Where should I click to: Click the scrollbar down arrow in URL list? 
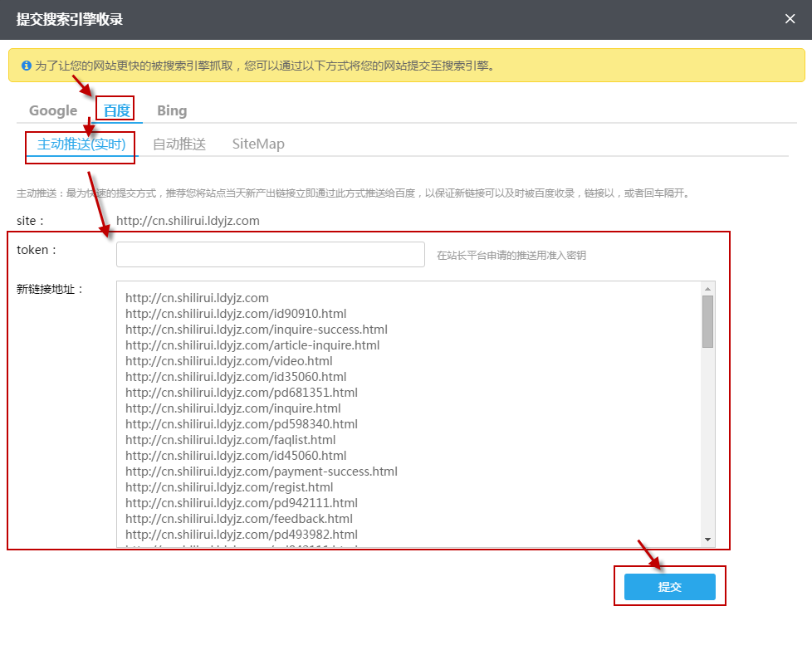(707, 540)
